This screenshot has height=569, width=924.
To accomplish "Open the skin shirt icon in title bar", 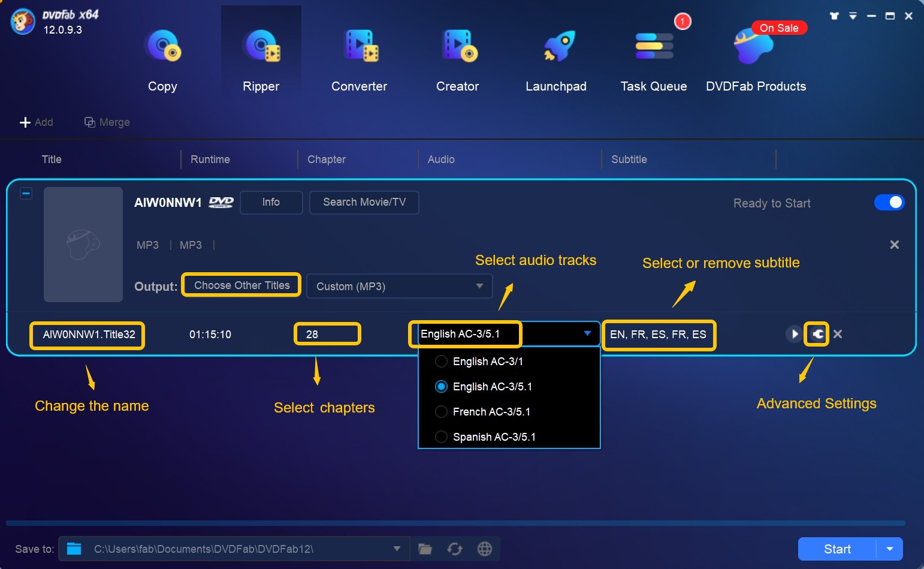I will 834,16.
